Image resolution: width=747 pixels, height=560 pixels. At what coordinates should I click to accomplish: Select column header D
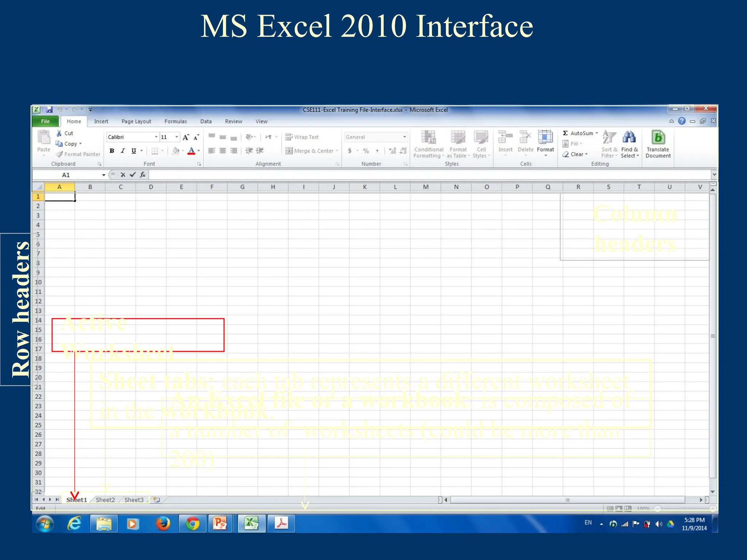coord(151,187)
